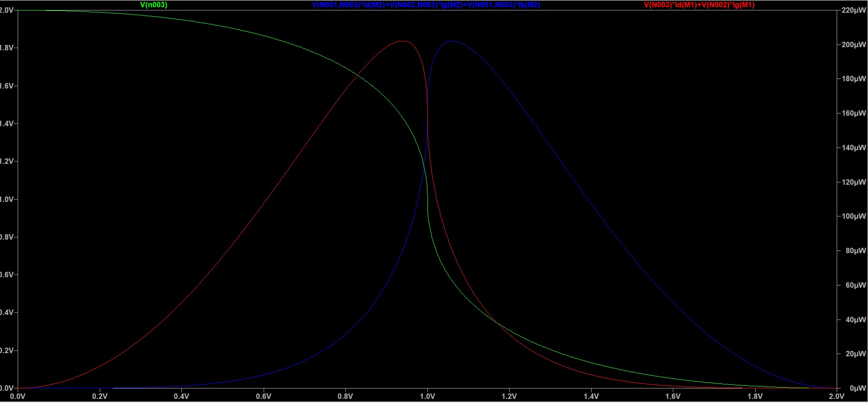Image resolution: width=868 pixels, height=403 pixels.
Task: Click the 1.0V label on horizontal axis
Action: pos(427,396)
